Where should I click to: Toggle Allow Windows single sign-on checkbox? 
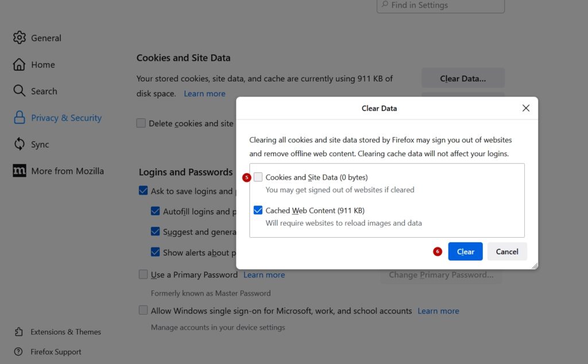[x=143, y=311]
